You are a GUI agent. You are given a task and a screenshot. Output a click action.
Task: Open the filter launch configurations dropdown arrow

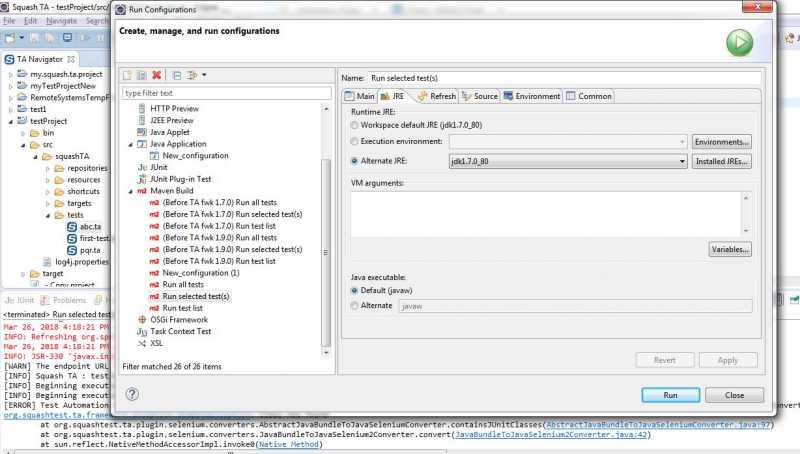pos(204,75)
